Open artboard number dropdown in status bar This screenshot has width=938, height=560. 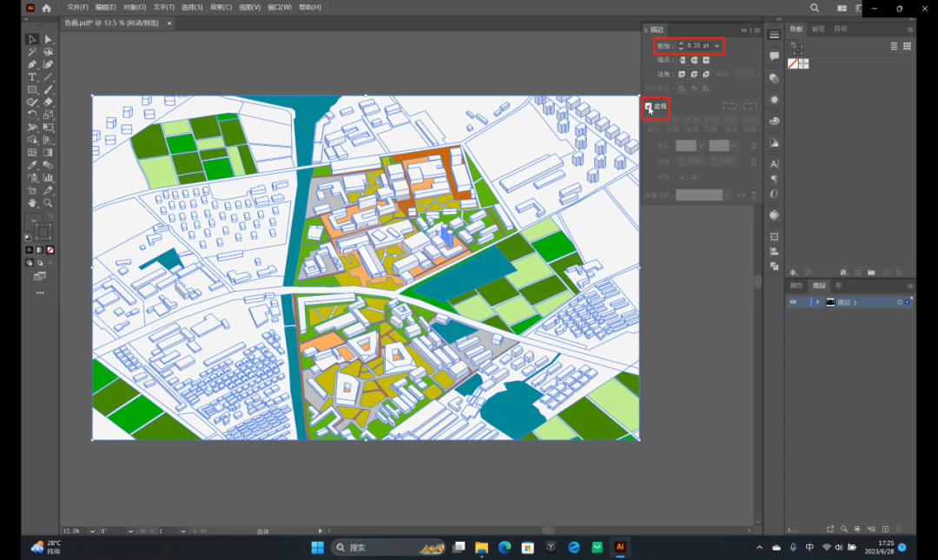coord(183,530)
